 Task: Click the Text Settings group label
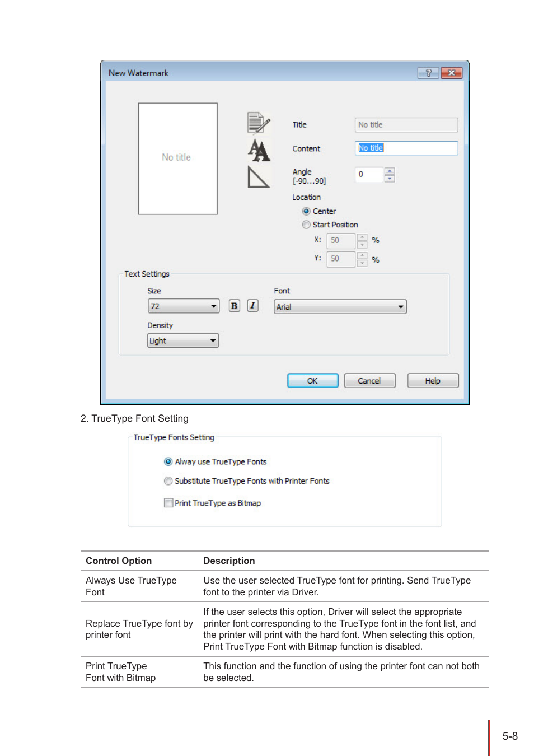pos(147,274)
